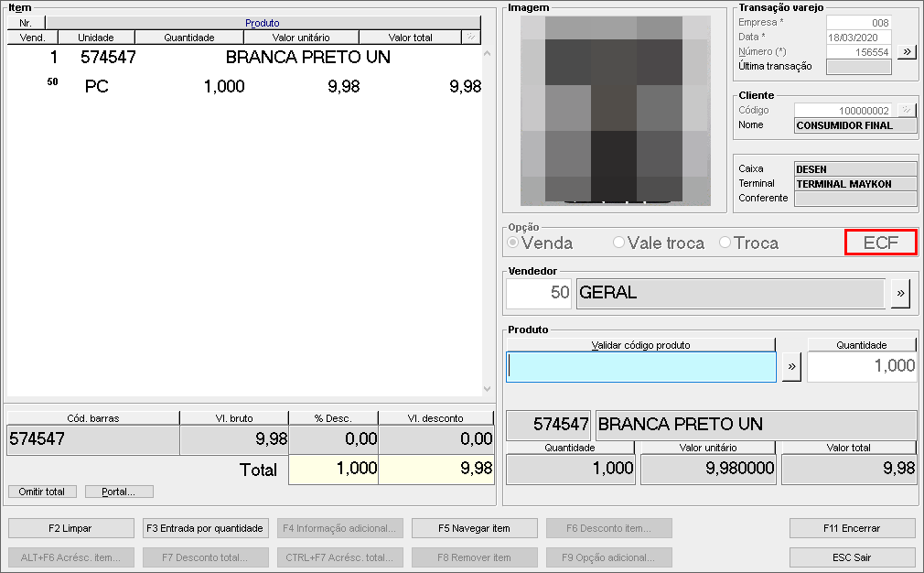The height and width of the screenshot is (573, 924).
Task: Click the Quantidade input showing 1,000
Action: [862, 366]
